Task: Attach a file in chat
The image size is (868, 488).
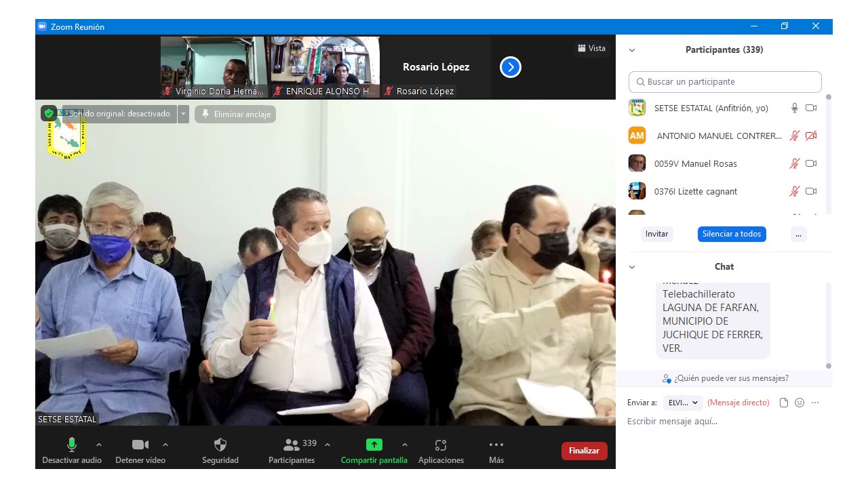Action: (784, 403)
